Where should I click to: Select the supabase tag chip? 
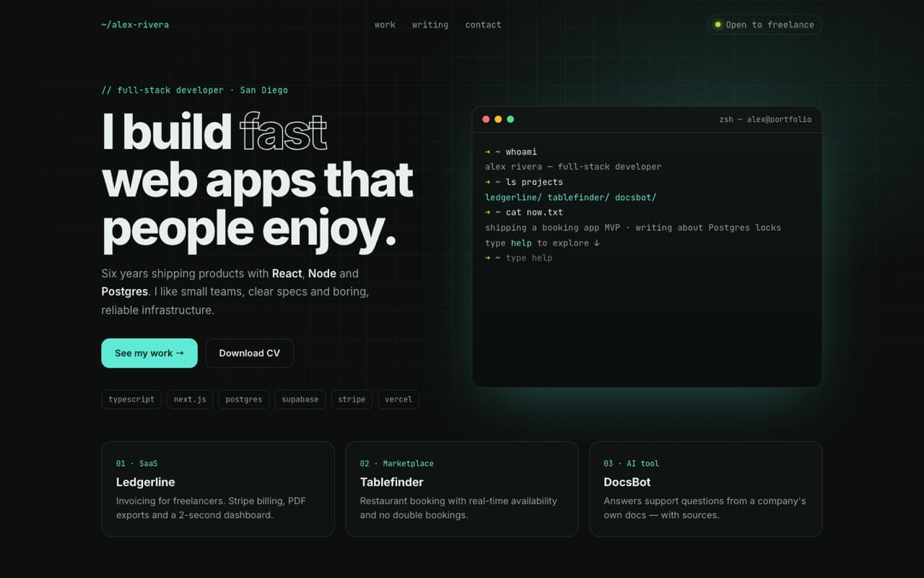point(300,400)
